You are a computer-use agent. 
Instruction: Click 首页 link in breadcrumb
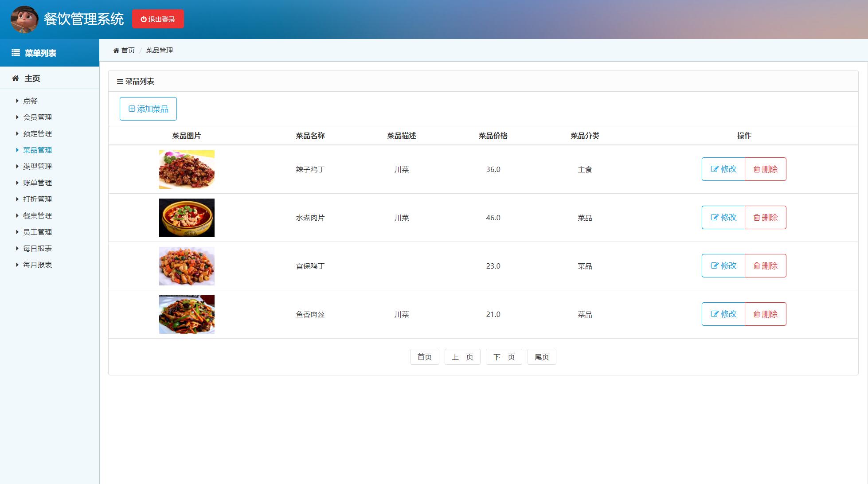pyautogui.click(x=128, y=51)
